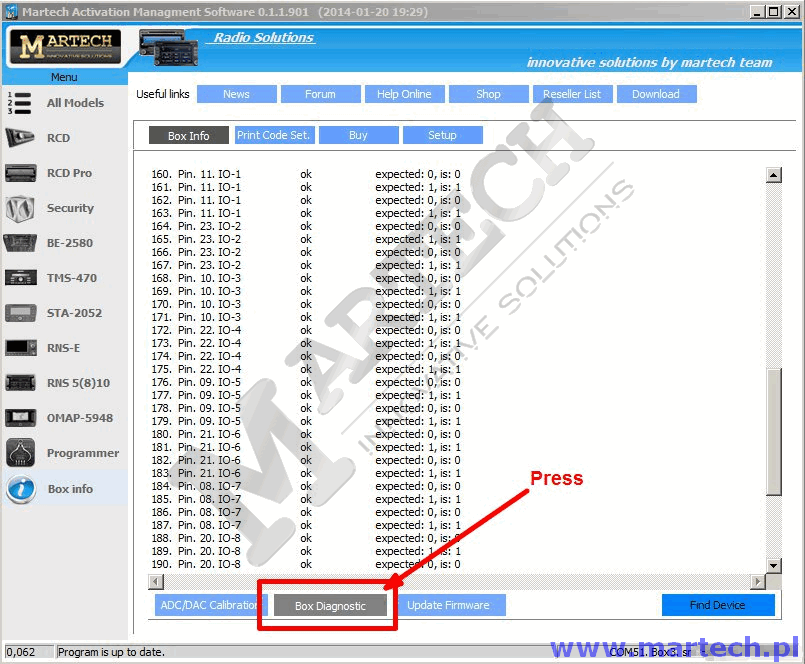
Task: Select the TMS-470 radio icon
Action: pos(21,278)
